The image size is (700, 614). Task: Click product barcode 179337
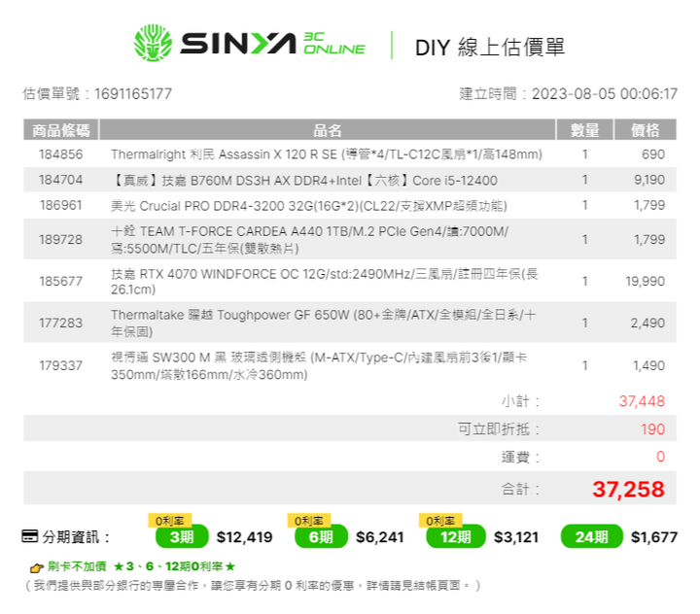click(60, 365)
